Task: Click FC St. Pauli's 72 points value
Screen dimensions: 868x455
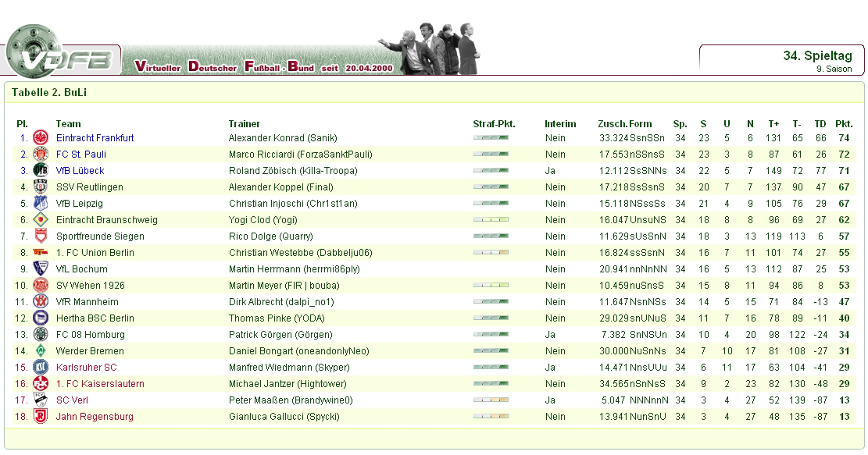Action: click(x=845, y=155)
